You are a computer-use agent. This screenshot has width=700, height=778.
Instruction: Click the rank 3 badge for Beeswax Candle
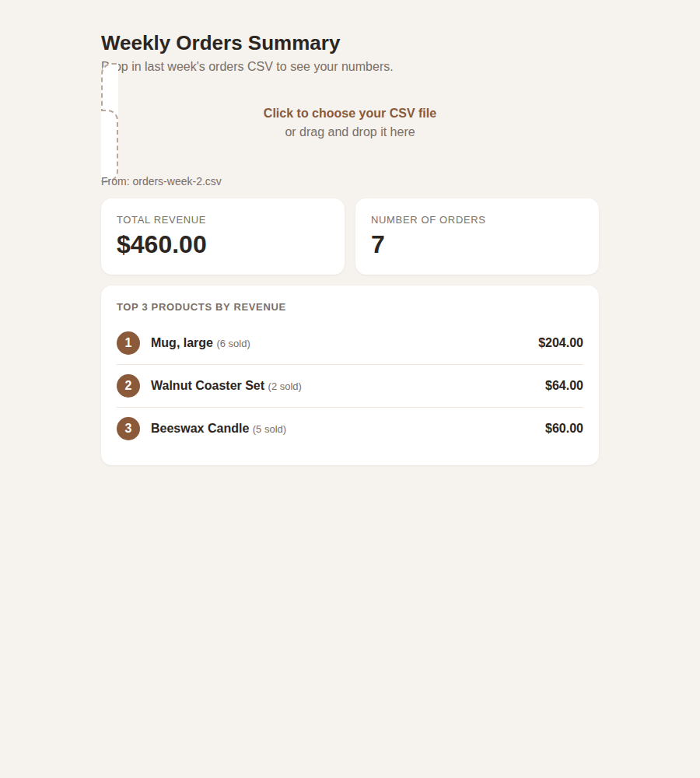click(x=128, y=428)
